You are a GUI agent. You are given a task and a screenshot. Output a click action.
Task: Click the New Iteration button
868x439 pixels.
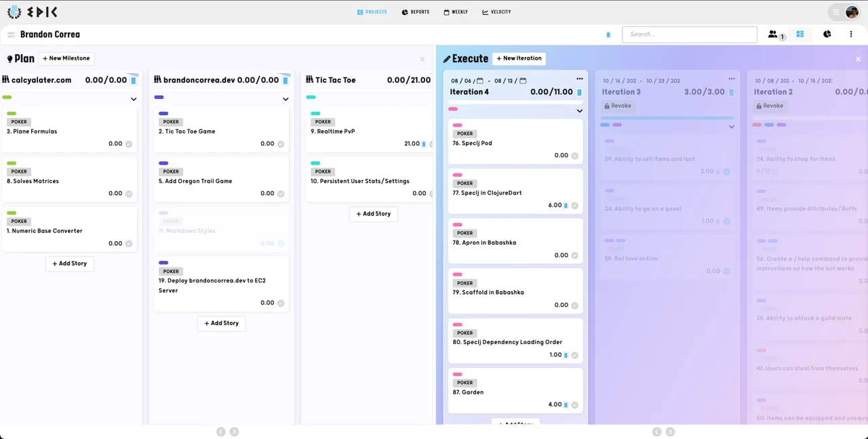click(519, 58)
